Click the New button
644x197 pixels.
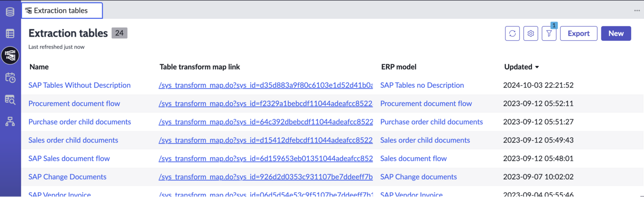pyautogui.click(x=616, y=33)
